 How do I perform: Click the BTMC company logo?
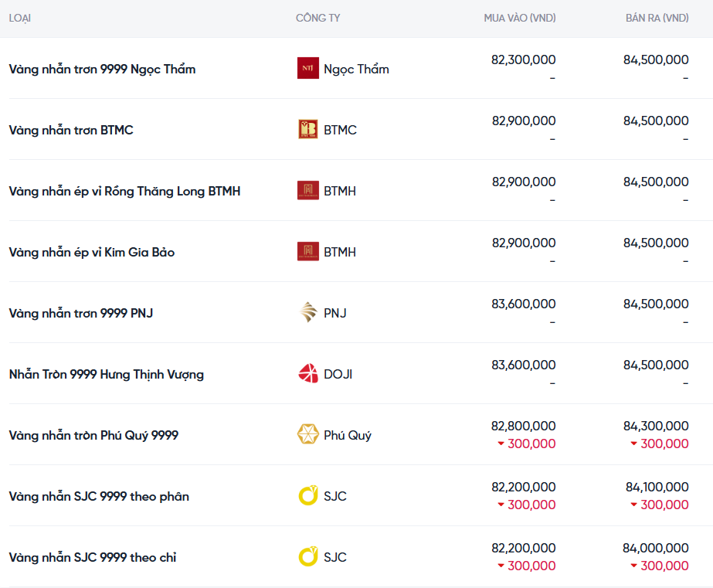(x=308, y=129)
